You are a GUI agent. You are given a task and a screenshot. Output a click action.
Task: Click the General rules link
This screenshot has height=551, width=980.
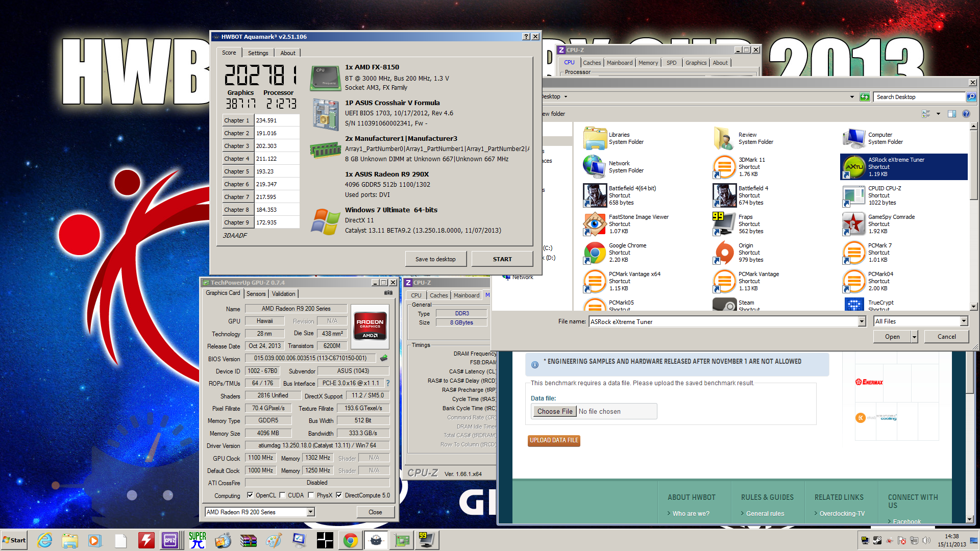coord(765,514)
